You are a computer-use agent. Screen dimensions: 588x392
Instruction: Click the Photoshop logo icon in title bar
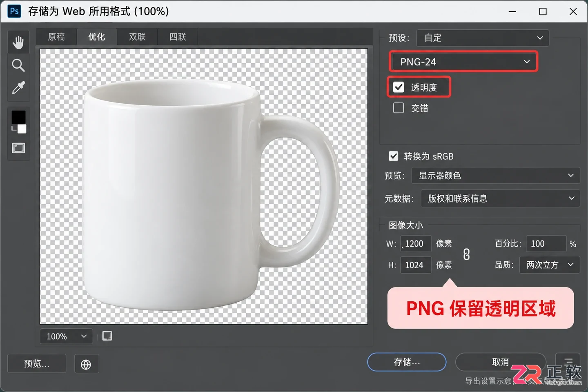coord(14,11)
